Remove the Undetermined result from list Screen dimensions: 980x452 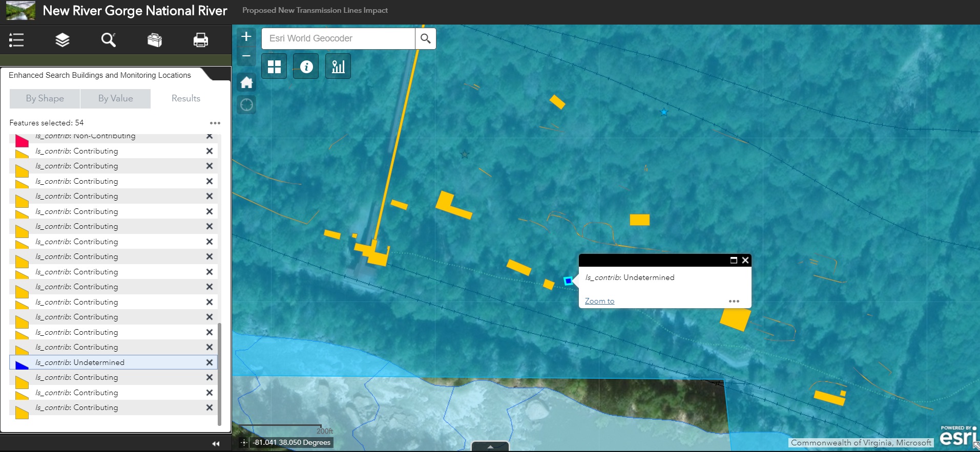[x=209, y=362]
